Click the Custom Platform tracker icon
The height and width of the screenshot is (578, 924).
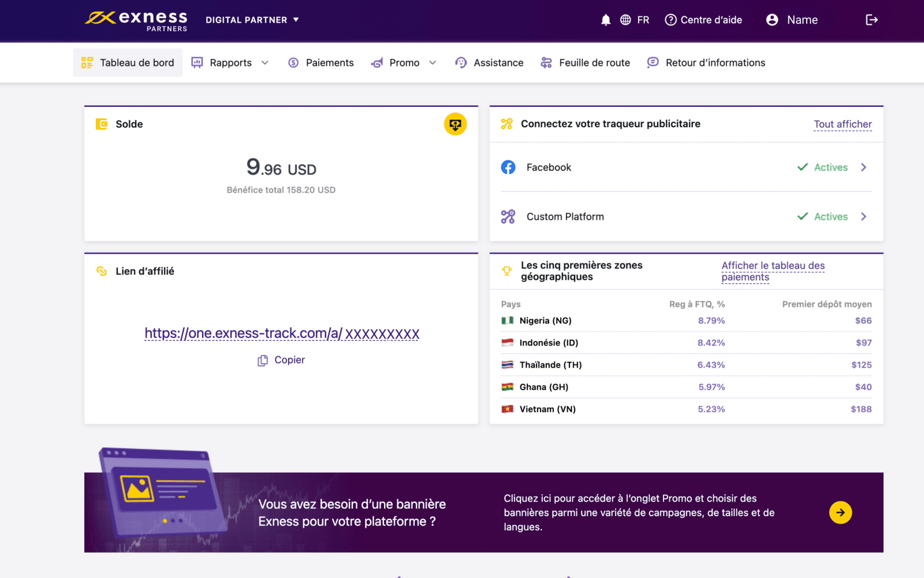coord(508,217)
